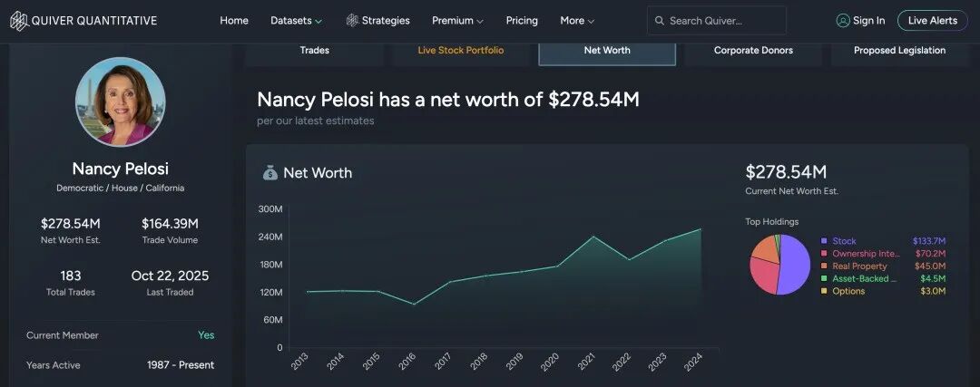Select the Corporate Donors tab

tap(753, 51)
